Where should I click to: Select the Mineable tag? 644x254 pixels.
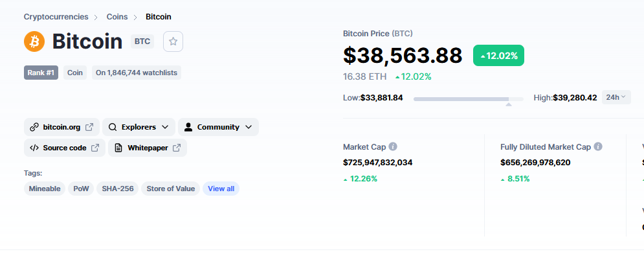pyautogui.click(x=45, y=189)
